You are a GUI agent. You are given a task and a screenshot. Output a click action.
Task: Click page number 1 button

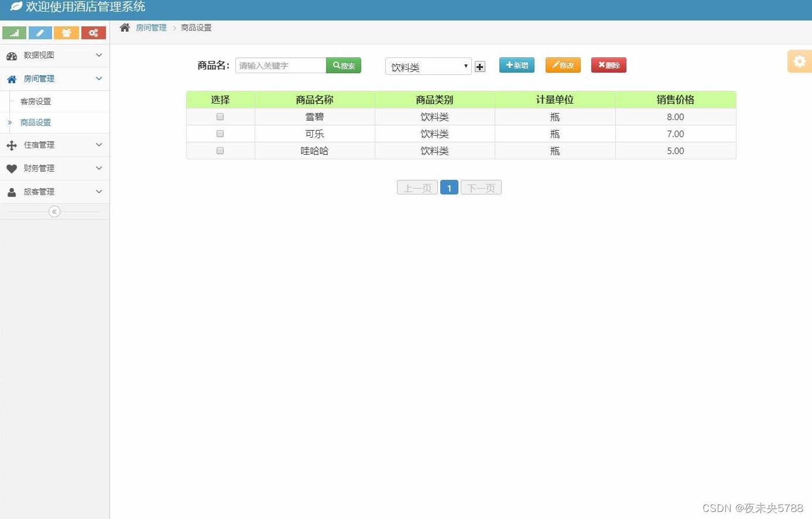point(449,187)
